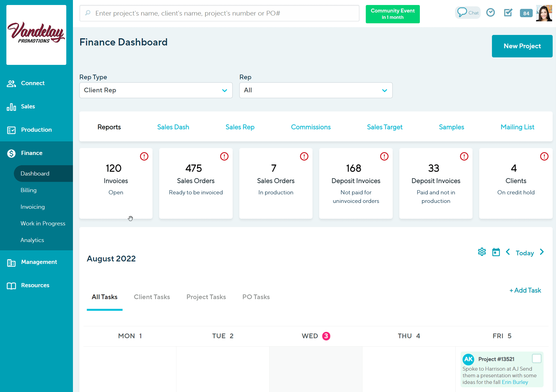Click the project search input field
This screenshot has width=556, height=392.
tap(219, 13)
